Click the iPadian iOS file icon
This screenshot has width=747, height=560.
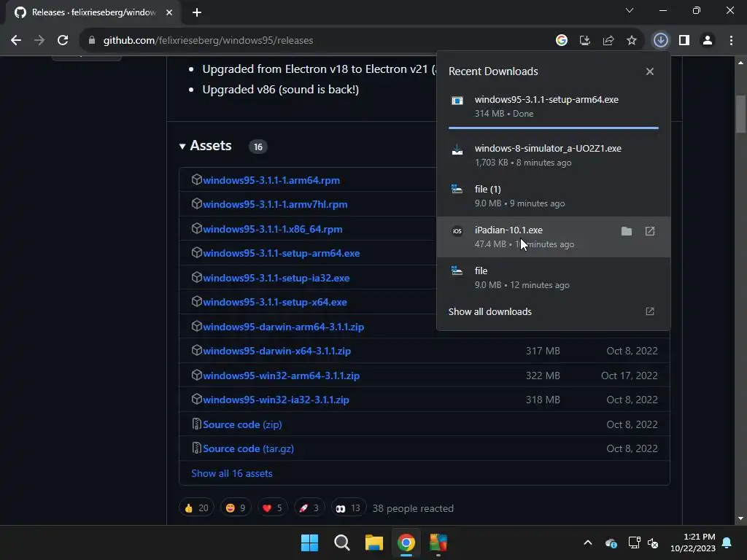coord(457,231)
